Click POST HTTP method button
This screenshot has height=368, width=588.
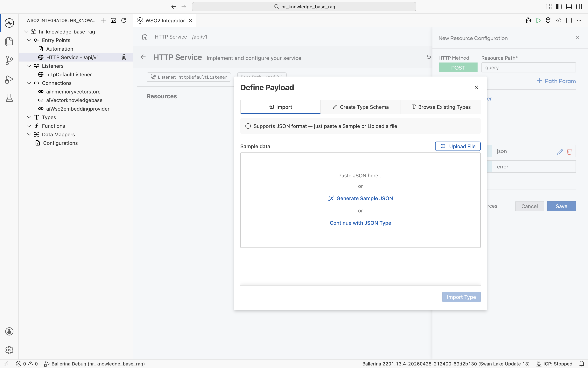458,67
